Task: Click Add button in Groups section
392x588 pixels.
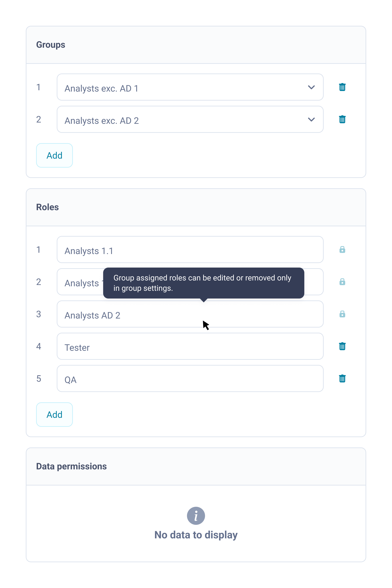Action: (54, 155)
